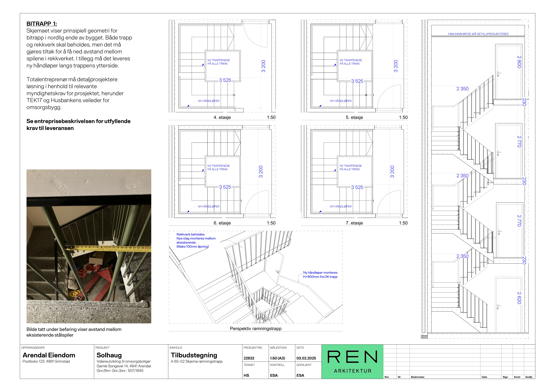Click the 'Rekkverk beholdes.' annotation
555x392 pixels.
click(x=191, y=234)
